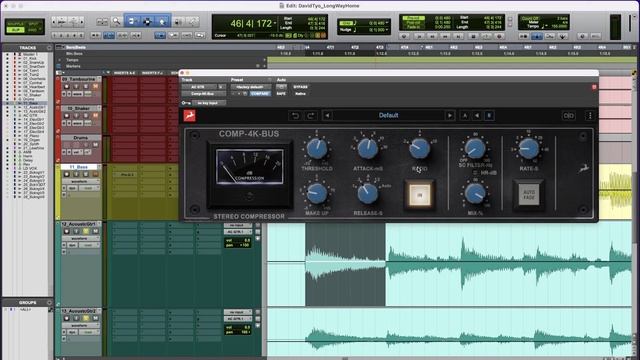
Task: Click the compression VU meter
Action: (x=250, y=167)
